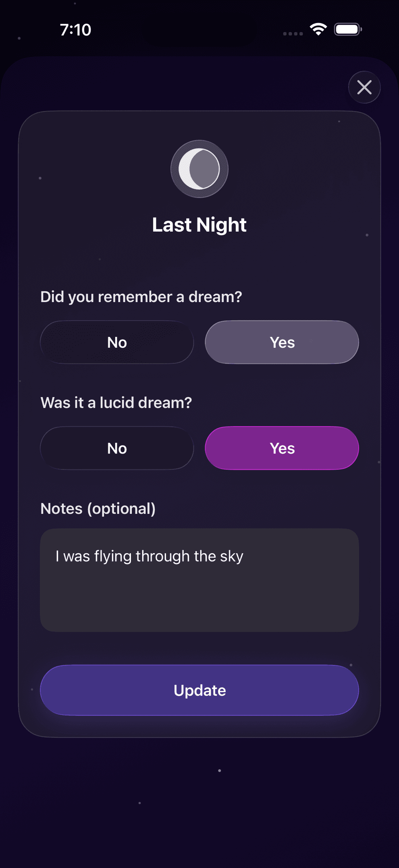Select No for lucid dream question
399x868 pixels.
click(116, 448)
